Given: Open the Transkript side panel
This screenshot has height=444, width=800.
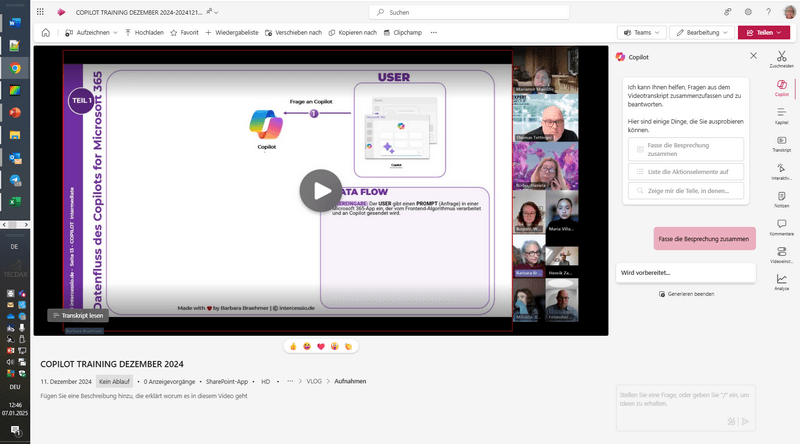Looking at the screenshot, I should 781,143.
